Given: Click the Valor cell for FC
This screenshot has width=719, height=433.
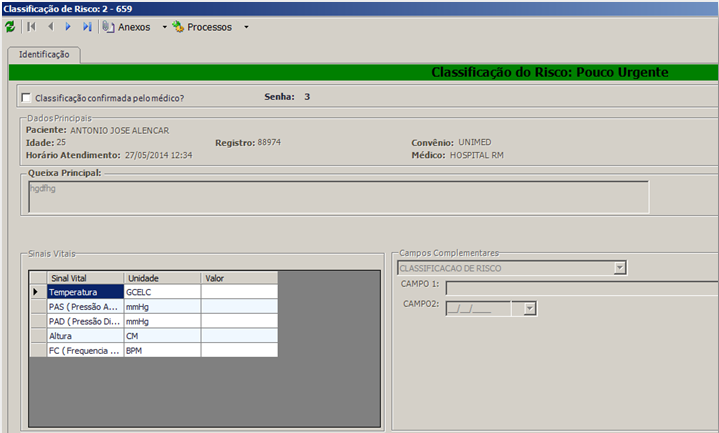Looking at the screenshot, I should [239, 350].
